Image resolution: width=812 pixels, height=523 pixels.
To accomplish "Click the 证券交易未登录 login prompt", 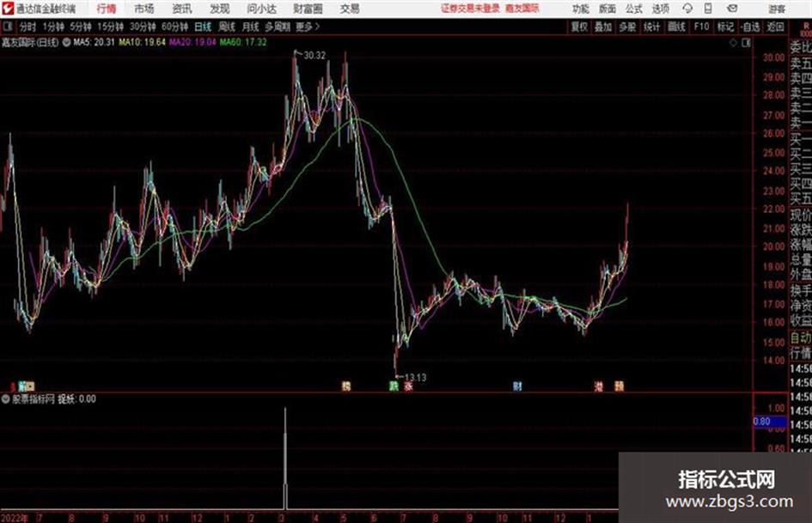I will click(x=470, y=9).
